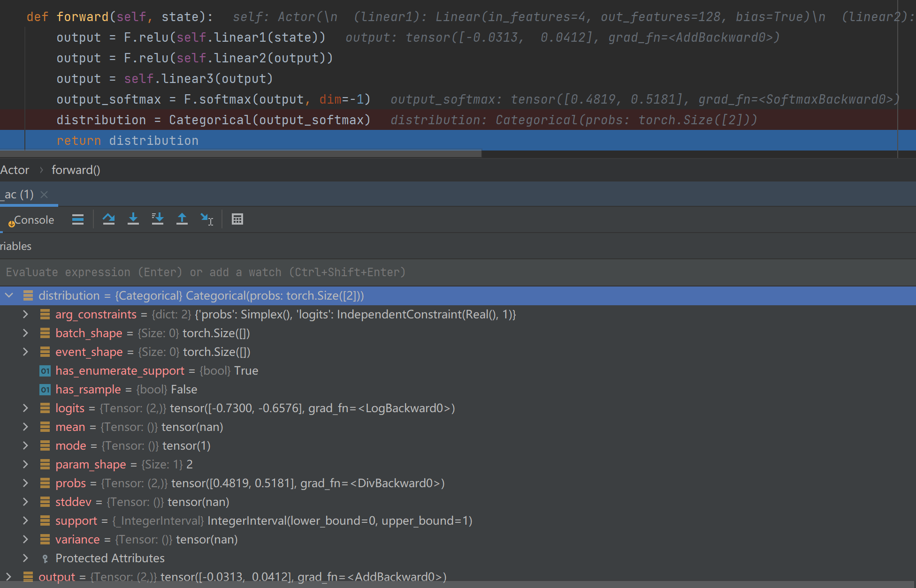
Task: Click the Force Step Into icon
Action: 158,219
